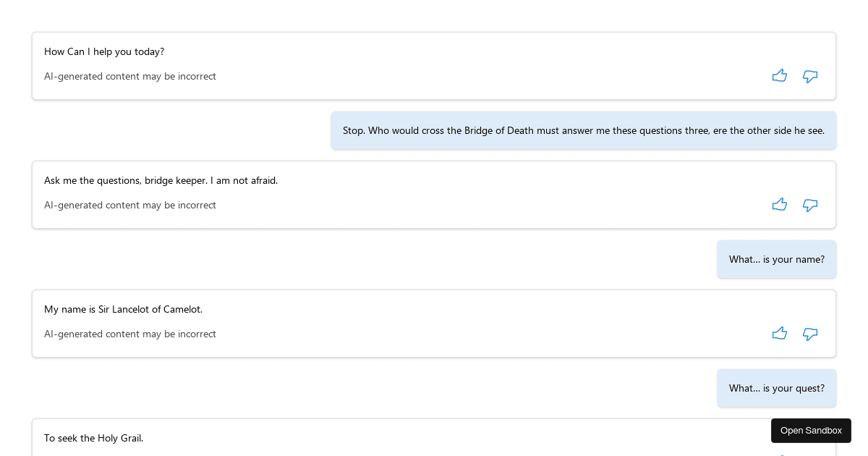Screen dimensions: 868x456
Task: Dislike the "How Can I help you today?" response
Action: (x=810, y=76)
